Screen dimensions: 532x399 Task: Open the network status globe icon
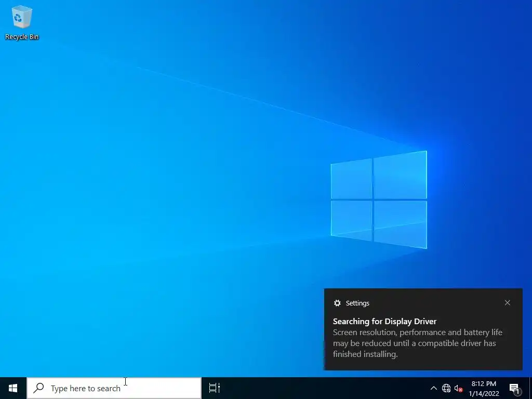pos(446,388)
